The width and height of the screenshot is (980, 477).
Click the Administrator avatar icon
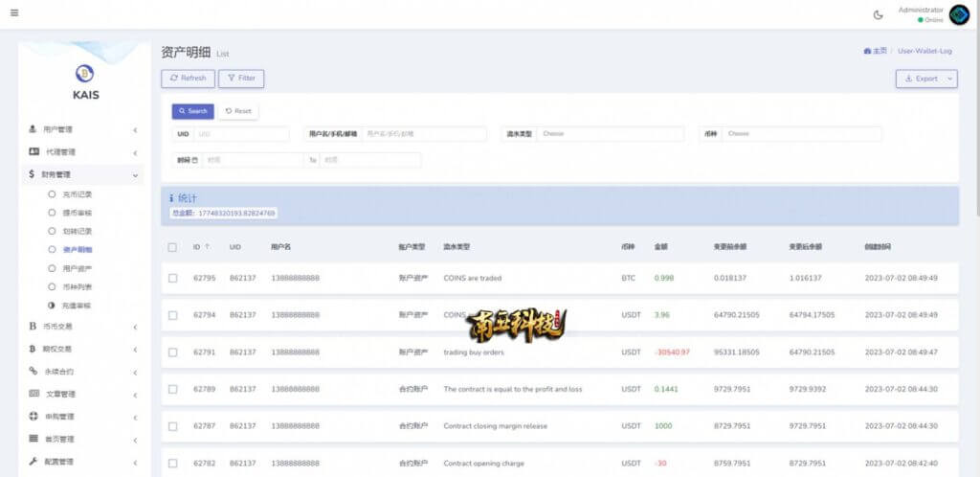point(959,14)
